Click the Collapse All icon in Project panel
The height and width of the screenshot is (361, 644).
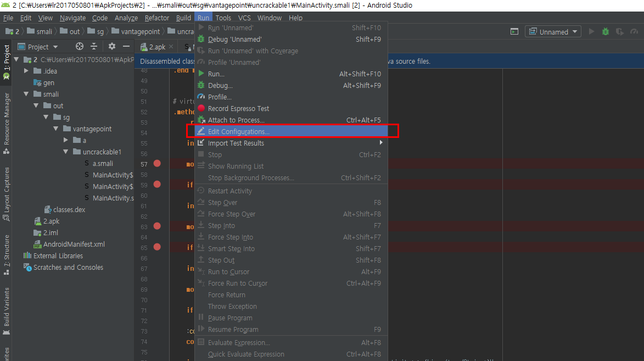94,47
